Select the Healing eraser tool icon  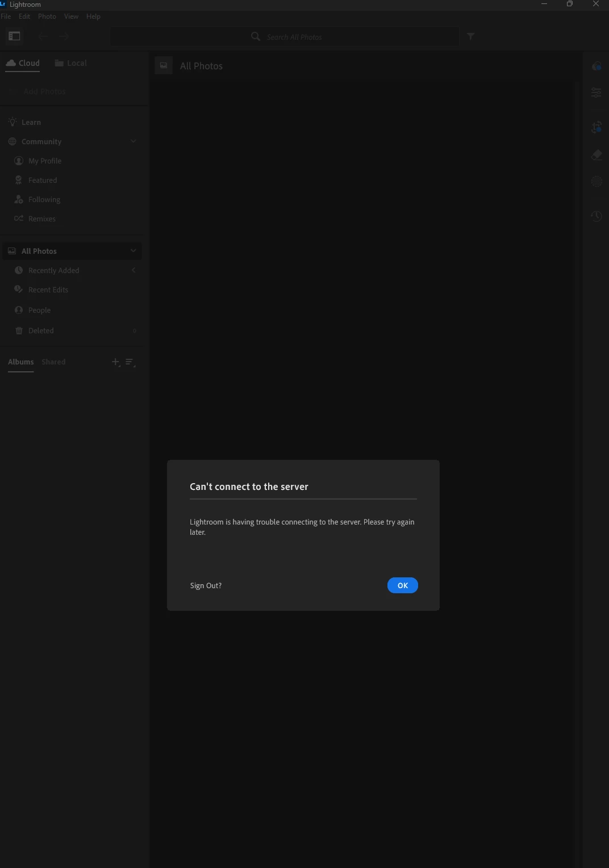[597, 154]
